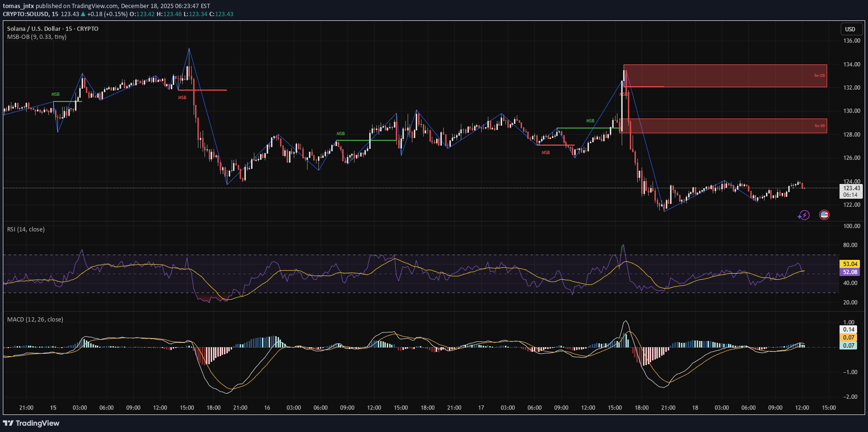Viewport: 868px width, 432px height.
Task: Click the white 0.14 MACD value badge
Action: [x=848, y=330]
